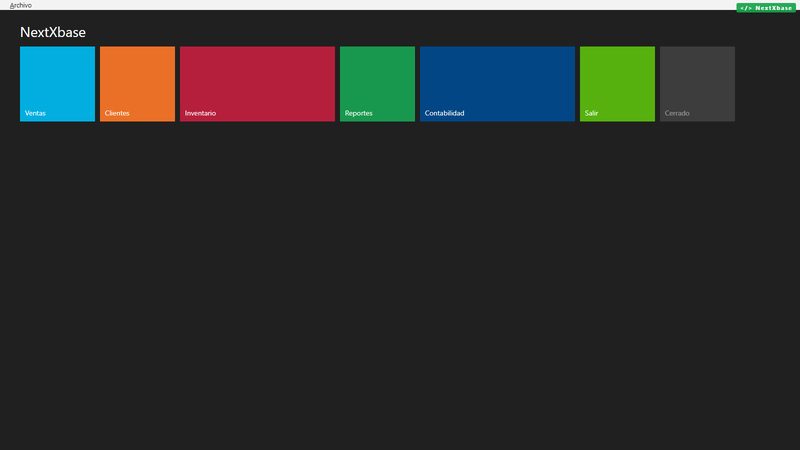
Task: Click the NextXbase heading text
Action: click(x=53, y=32)
